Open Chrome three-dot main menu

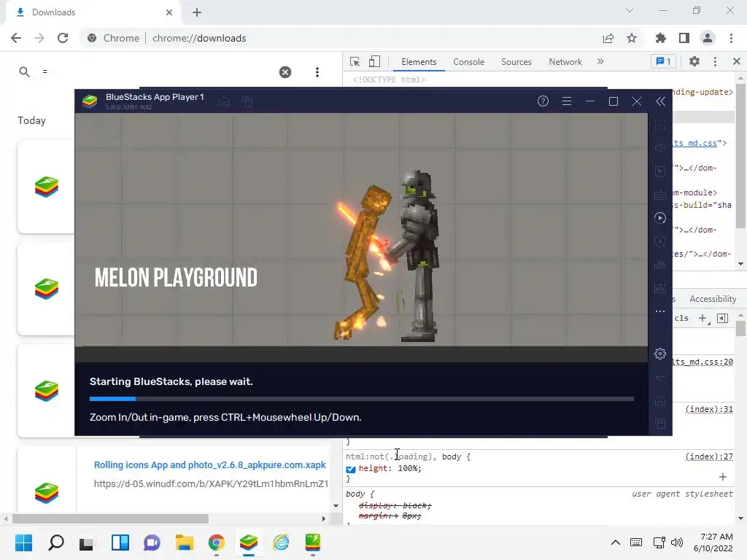731,38
